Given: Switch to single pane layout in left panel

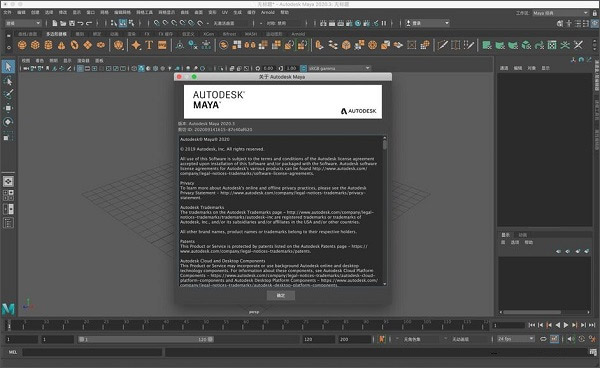Looking at the screenshot, I should pos(8,181).
